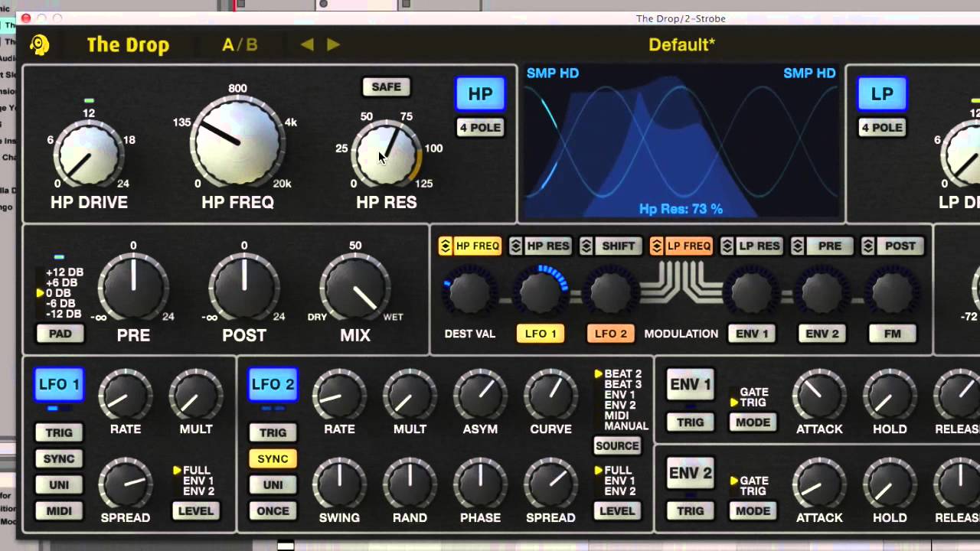Click the modulation LFO 1 source button
This screenshot has height=551, width=980.
point(541,334)
